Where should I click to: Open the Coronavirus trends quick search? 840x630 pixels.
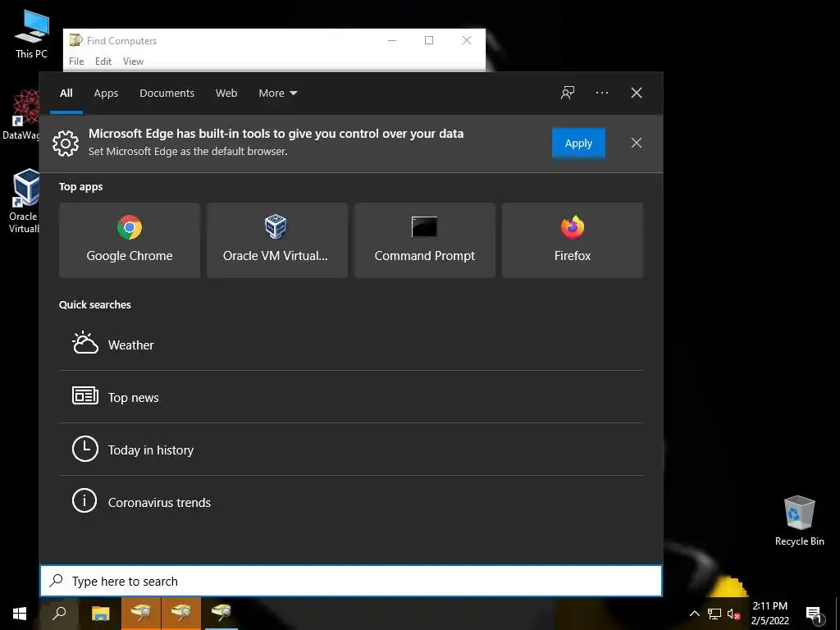click(351, 502)
